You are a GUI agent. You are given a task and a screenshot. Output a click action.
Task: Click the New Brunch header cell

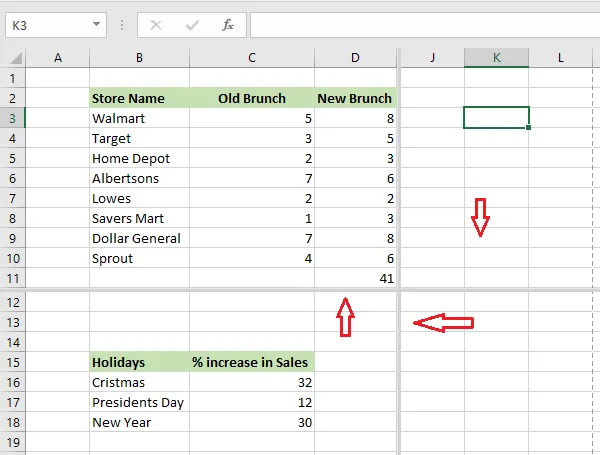coord(355,98)
